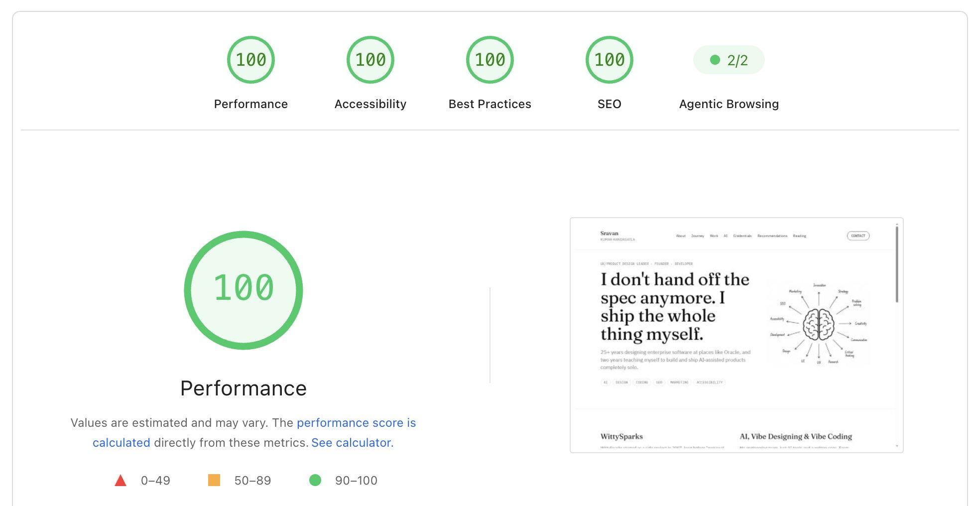Screen dimensions: 980x506
Task: Follow the 'See calculator' link
Action: point(351,443)
